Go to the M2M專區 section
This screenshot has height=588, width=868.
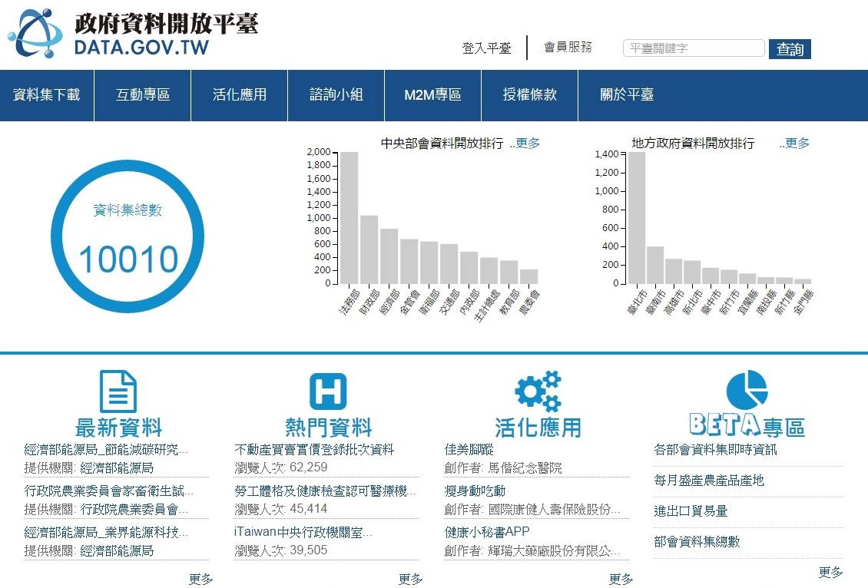(432, 95)
